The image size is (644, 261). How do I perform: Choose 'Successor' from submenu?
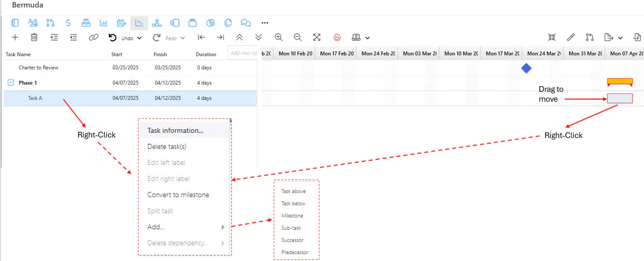(x=292, y=240)
